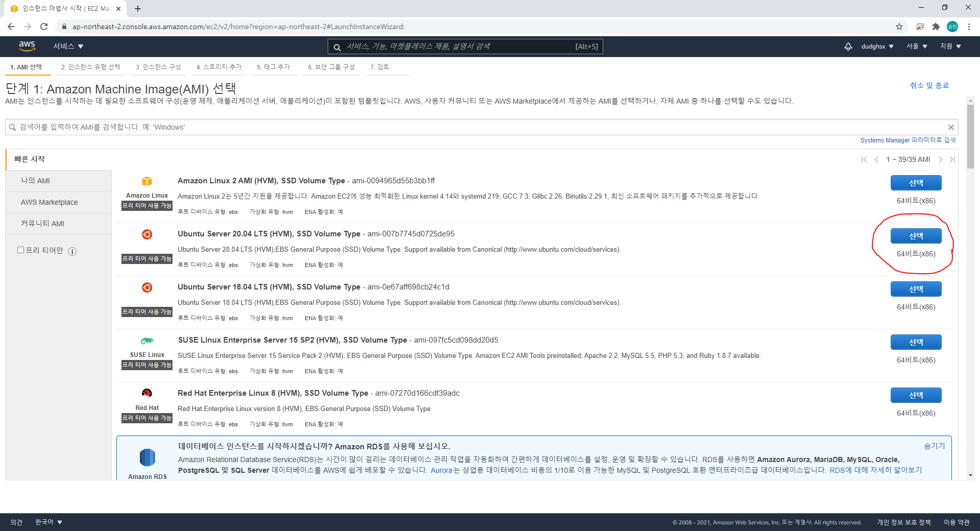This screenshot has height=531, width=980.
Task: Switch to step 4 add storage tab
Action: click(219, 67)
